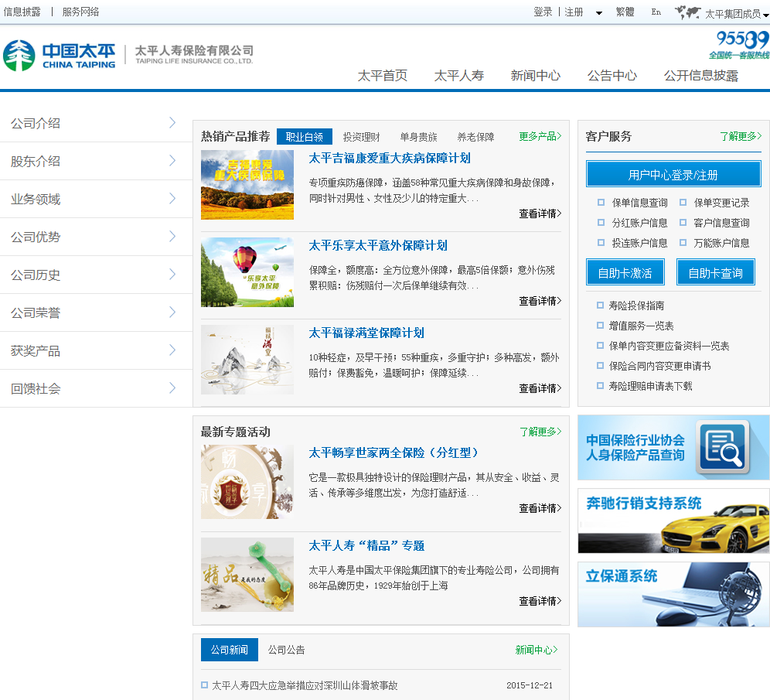Select the 公司新闻 tab
770x700 pixels.
230,650
